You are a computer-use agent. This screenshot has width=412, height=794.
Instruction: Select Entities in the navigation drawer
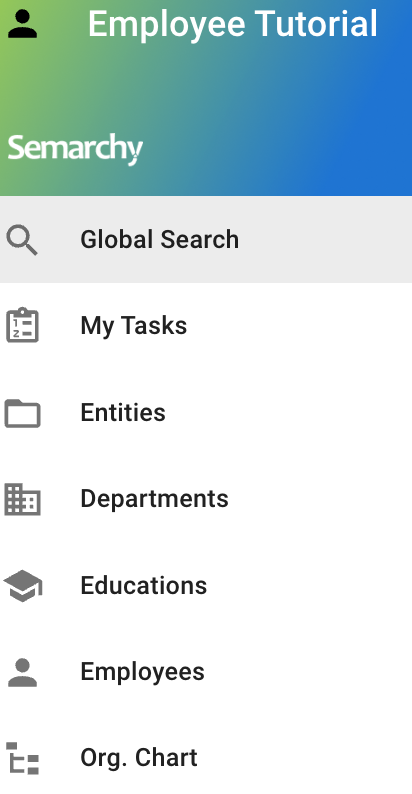coord(206,412)
